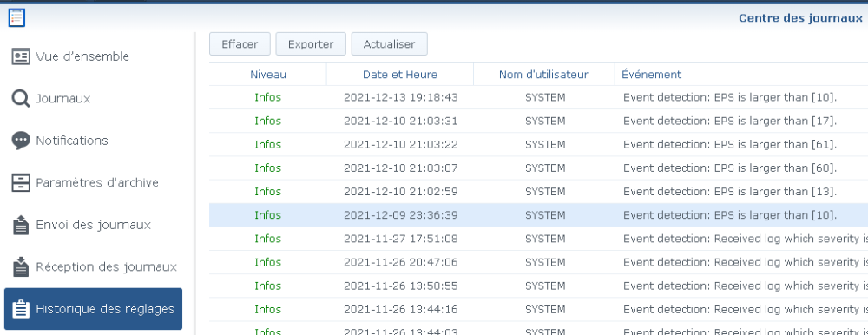Click event text 'EPS is larger than [61]'
Screen dimensions: 868x335
775,145
